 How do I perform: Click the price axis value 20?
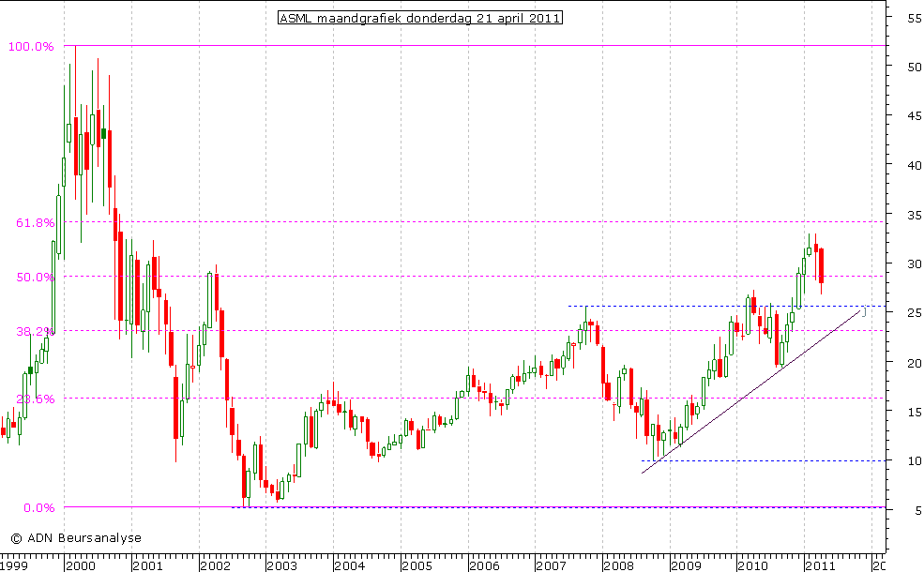[x=914, y=363]
